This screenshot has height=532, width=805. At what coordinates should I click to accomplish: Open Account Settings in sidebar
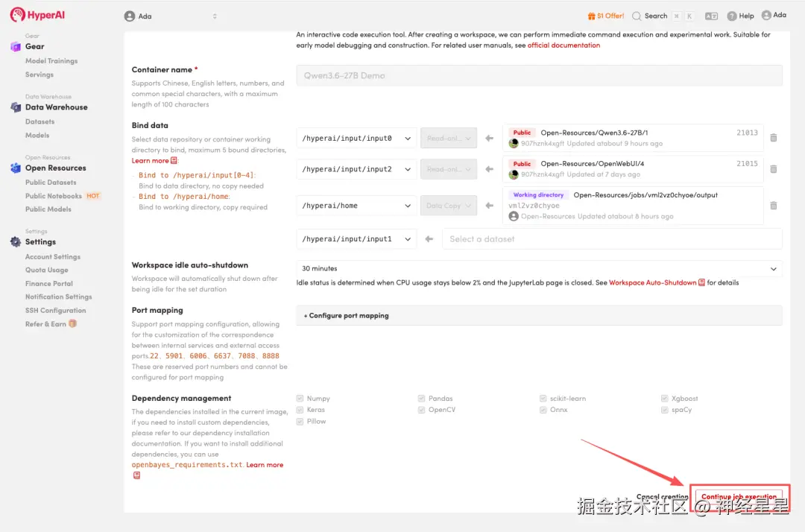click(53, 256)
